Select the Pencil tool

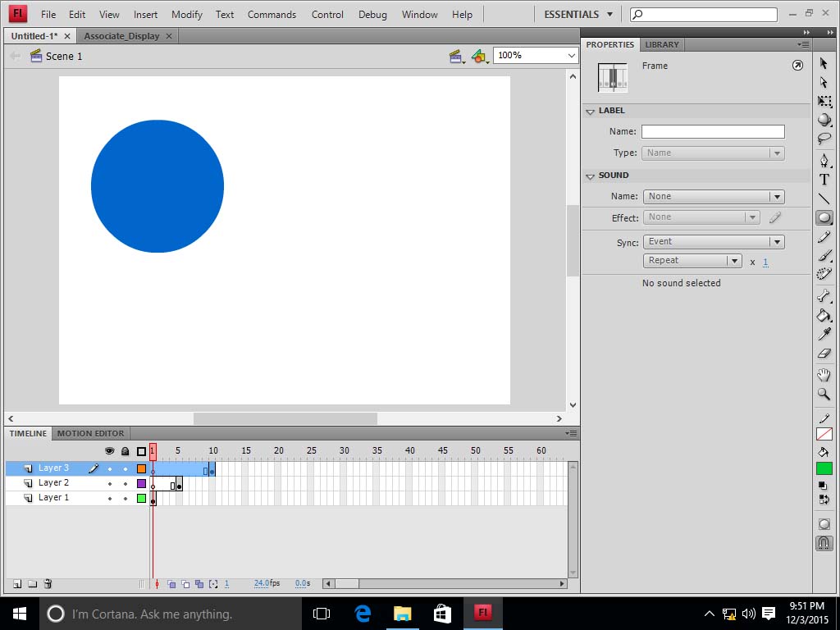coord(824,237)
